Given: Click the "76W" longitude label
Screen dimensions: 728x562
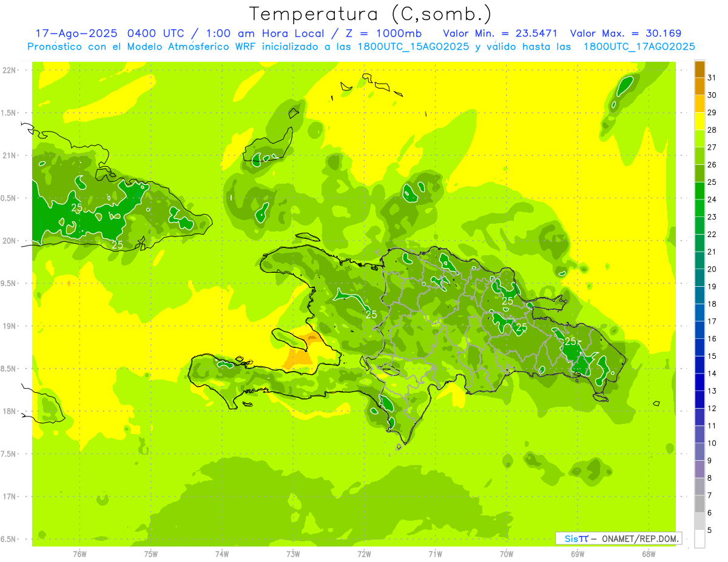Looking at the screenshot, I should [79, 554].
